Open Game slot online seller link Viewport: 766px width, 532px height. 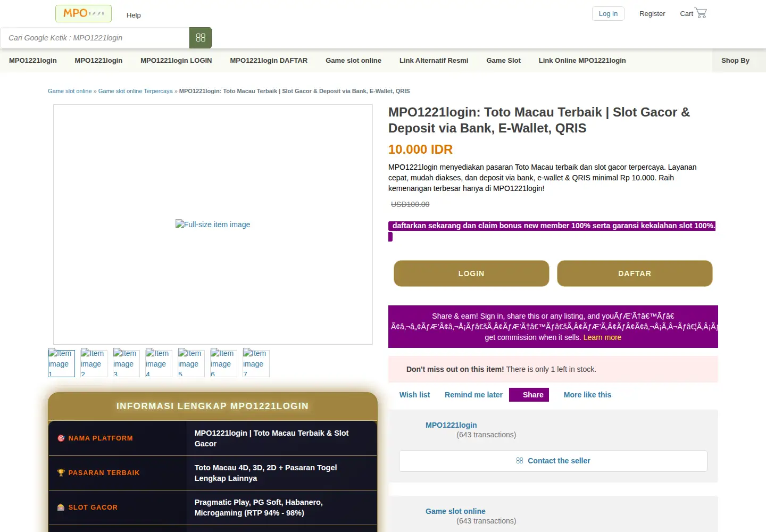(x=455, y=511)
